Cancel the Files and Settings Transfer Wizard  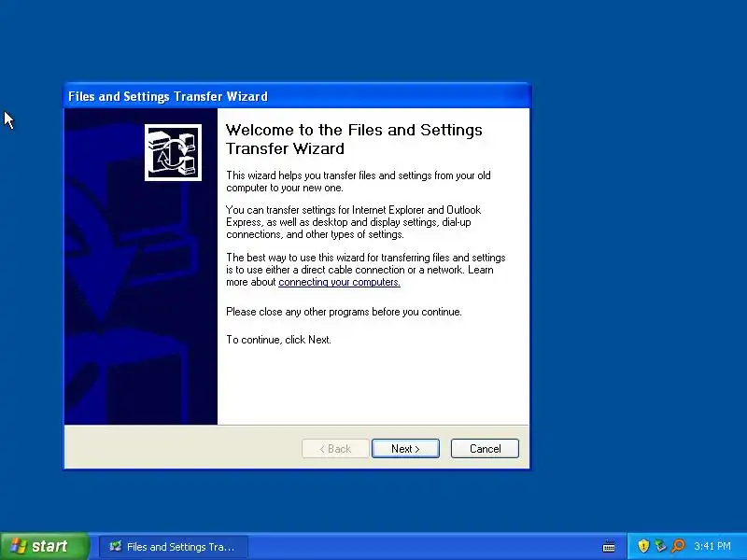click(x=485, y=449)
